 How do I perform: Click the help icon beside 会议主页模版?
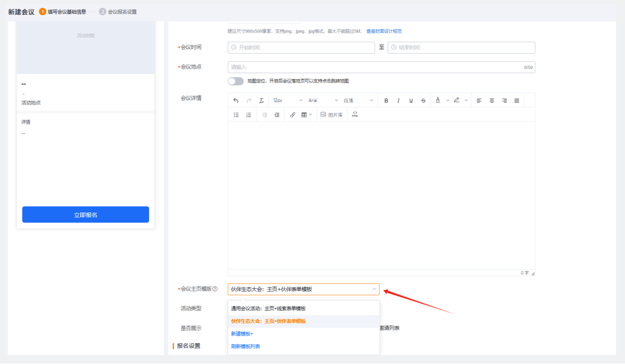[x=215, y=289]
